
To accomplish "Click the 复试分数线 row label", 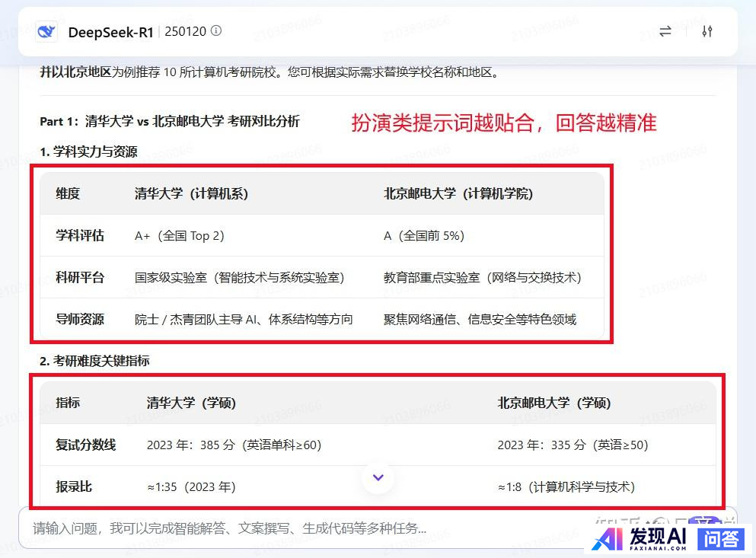I will point(86,445).
